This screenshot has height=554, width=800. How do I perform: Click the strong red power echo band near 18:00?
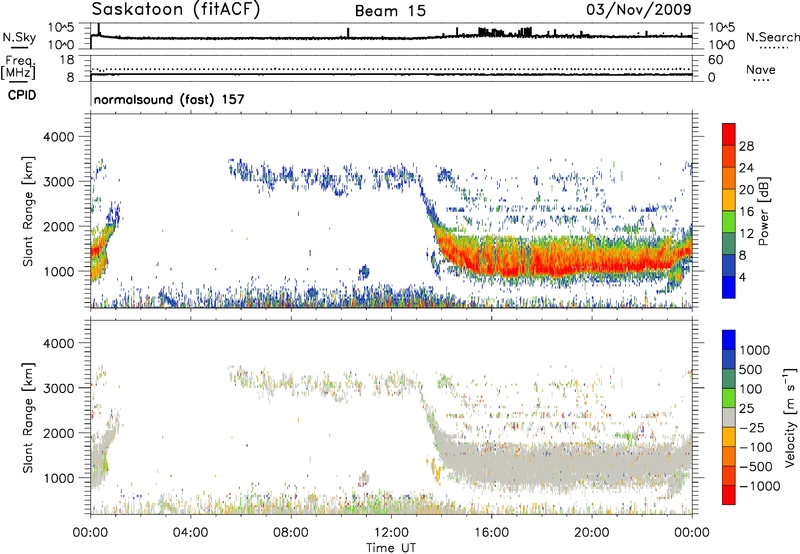542,264
